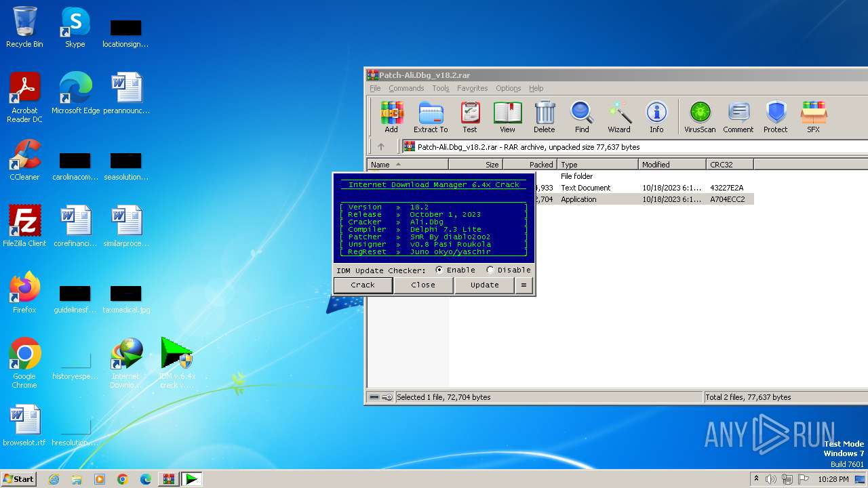Click the Test archive icon
Screen dimensions: 868x488
tap(470, 117)
